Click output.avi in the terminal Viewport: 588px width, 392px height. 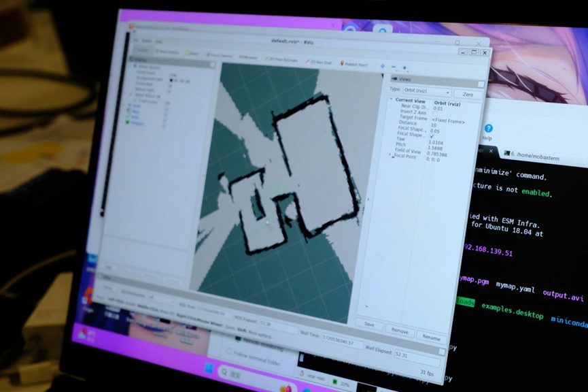[564, 295]
